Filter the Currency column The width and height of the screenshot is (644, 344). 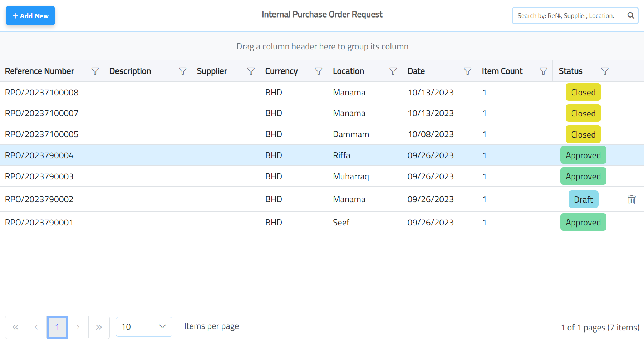pyautogui.click(x=318, y=71)
